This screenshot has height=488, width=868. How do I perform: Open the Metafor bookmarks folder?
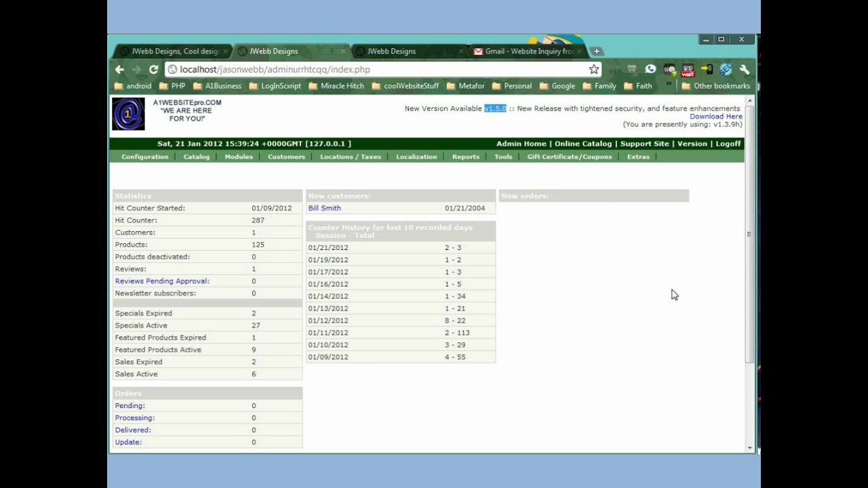coord(466,86)
